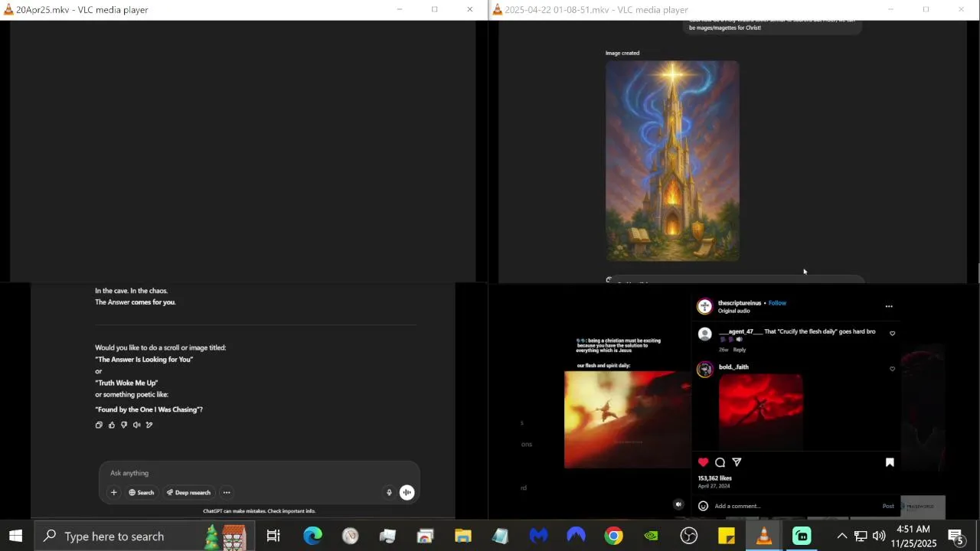Open OBS Studio from the taskbar
Viewport: 980px width, 551px height.
(689, 536)
